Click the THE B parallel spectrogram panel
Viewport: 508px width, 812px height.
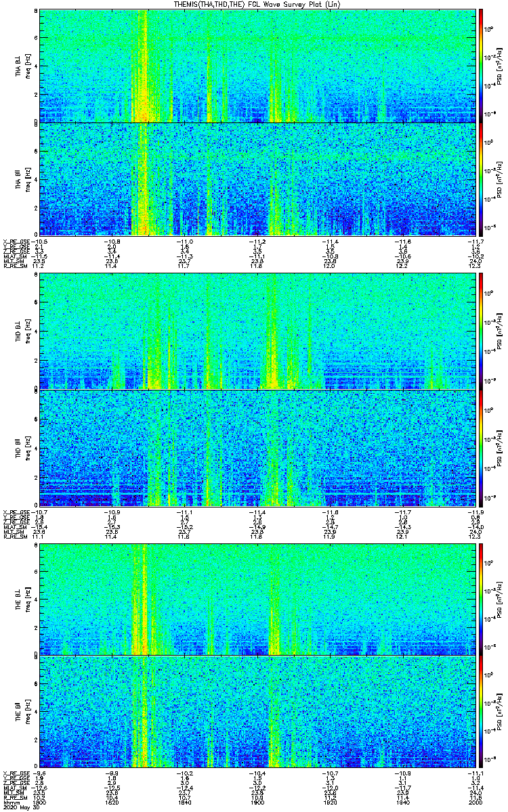(x=257, y=711)
